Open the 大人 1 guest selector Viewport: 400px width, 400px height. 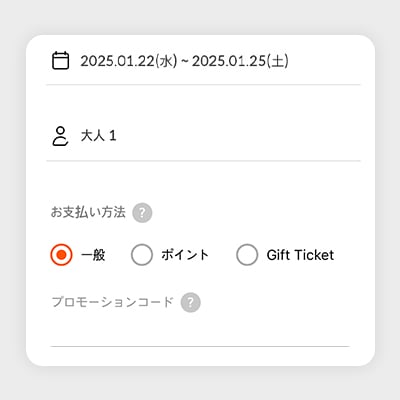pos(203,136)
